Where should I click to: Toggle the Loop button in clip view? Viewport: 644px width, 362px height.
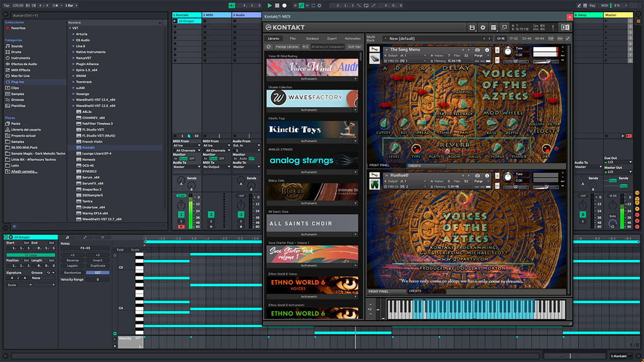(x=31, y=255)
